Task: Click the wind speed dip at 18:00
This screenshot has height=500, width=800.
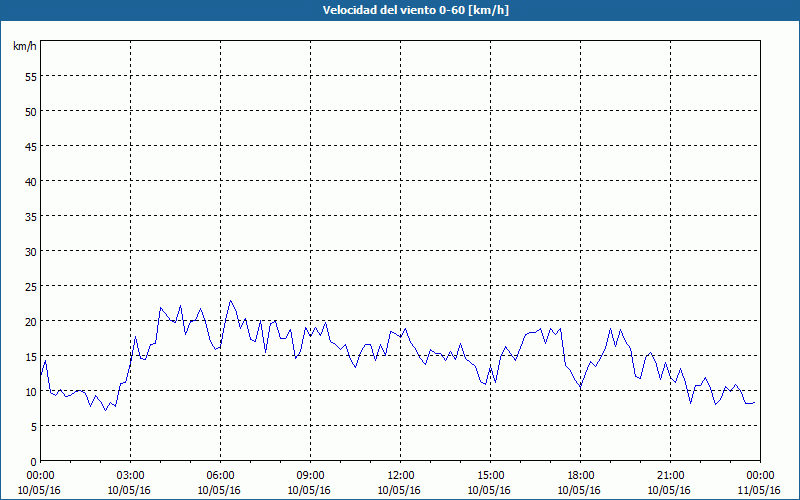Action: coord(581,387)
